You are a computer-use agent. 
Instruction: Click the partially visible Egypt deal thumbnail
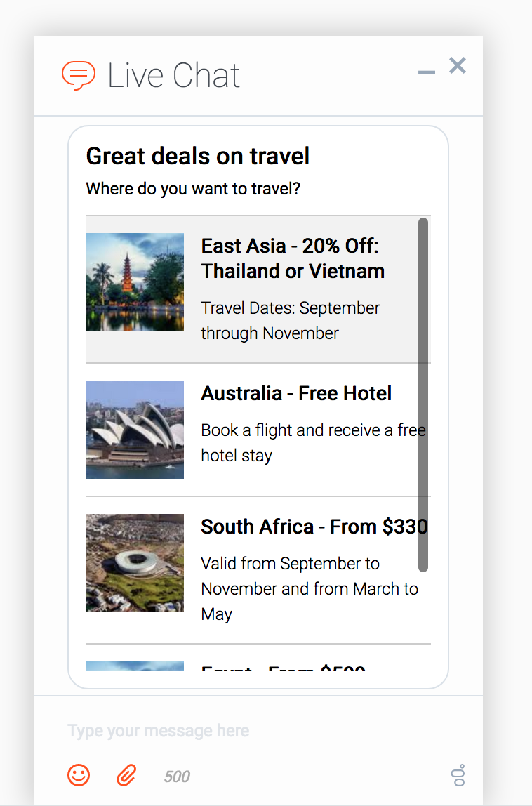(135, 666)
